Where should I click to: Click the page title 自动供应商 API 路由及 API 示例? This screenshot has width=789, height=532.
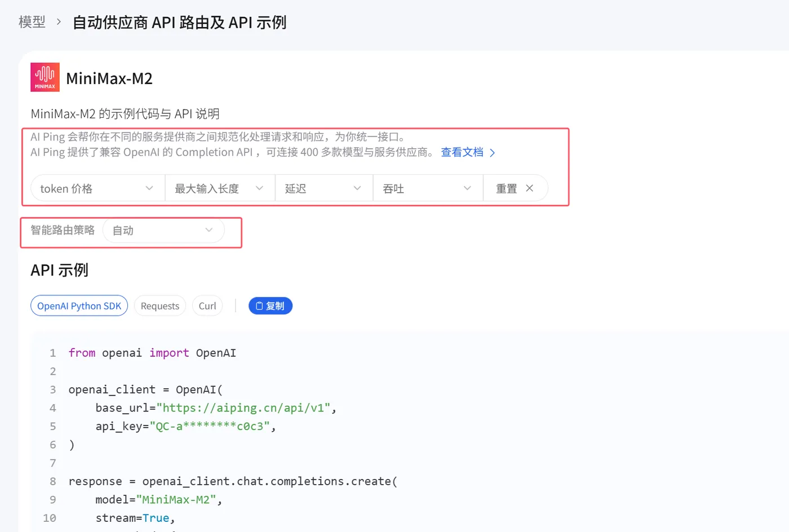[x=179, y=22]
